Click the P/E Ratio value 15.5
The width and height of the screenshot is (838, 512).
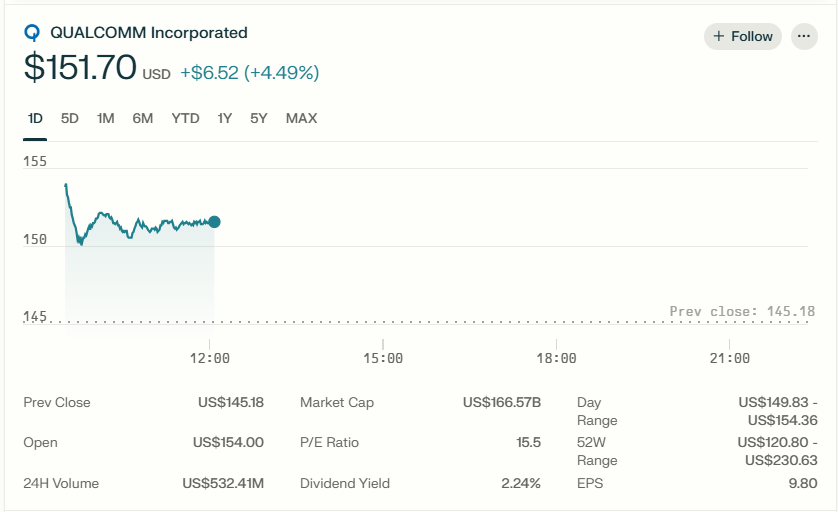pyautogui.click(x=528, y=443)
